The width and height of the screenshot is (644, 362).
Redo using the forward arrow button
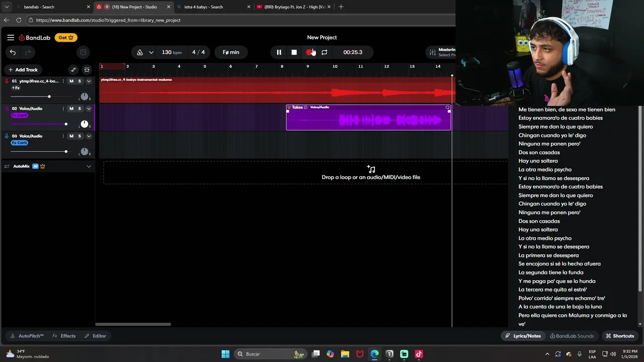(x=28, y=52)
